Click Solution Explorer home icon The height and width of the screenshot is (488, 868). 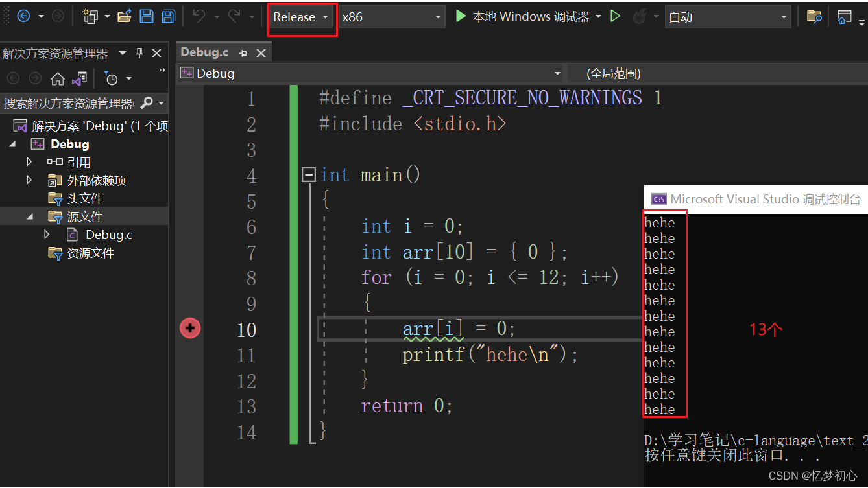coord(57,79)
